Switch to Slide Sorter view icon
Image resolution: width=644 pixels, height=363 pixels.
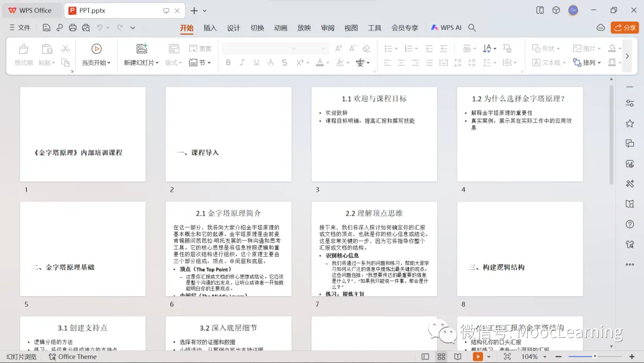pos(441,356)
